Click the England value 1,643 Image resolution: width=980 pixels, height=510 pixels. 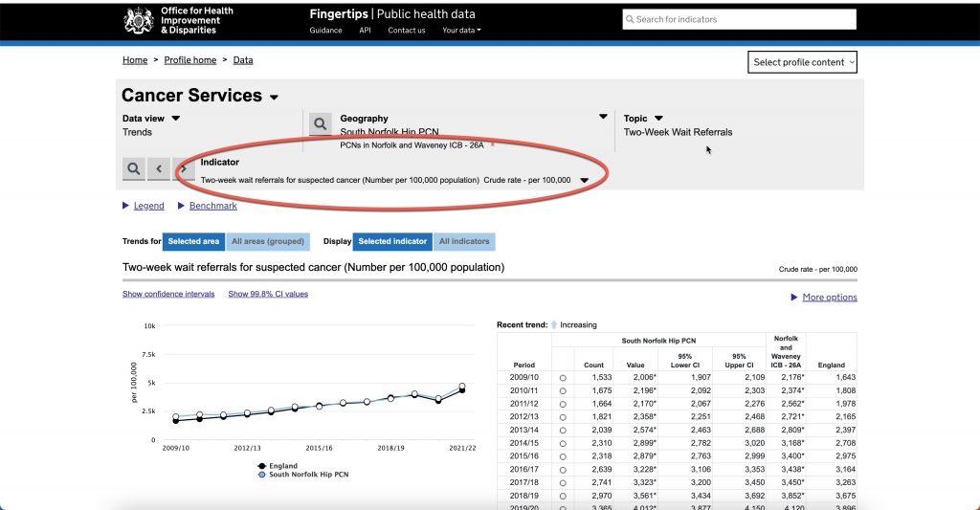(846, 378)
